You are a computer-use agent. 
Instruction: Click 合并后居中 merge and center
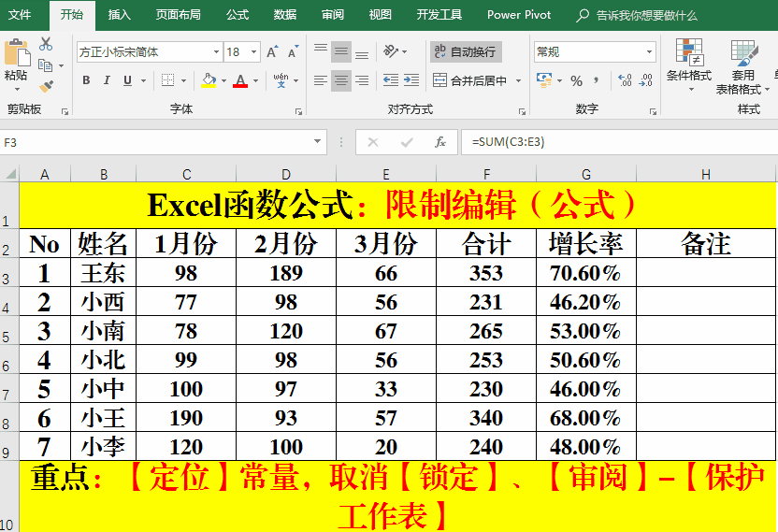tap(470, 80)
